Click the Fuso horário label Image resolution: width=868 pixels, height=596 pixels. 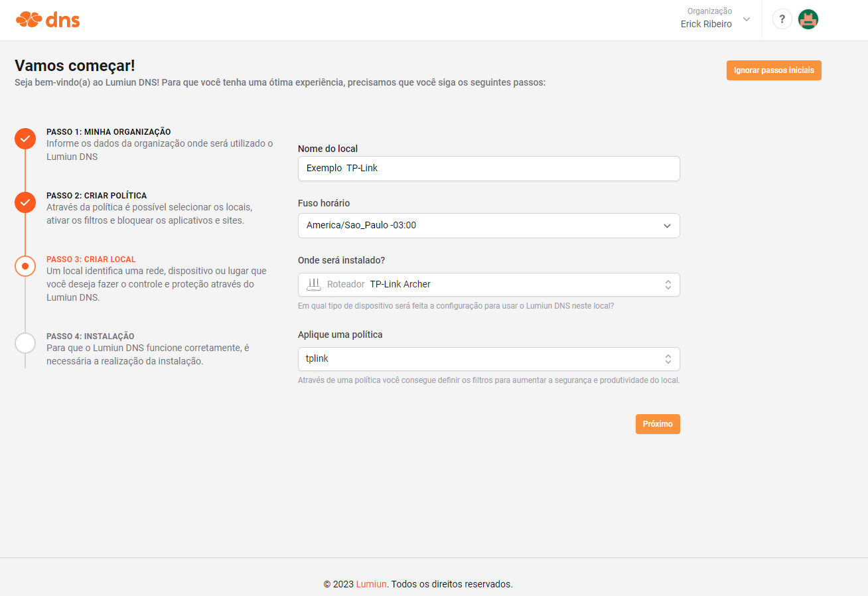coord(324,203)
